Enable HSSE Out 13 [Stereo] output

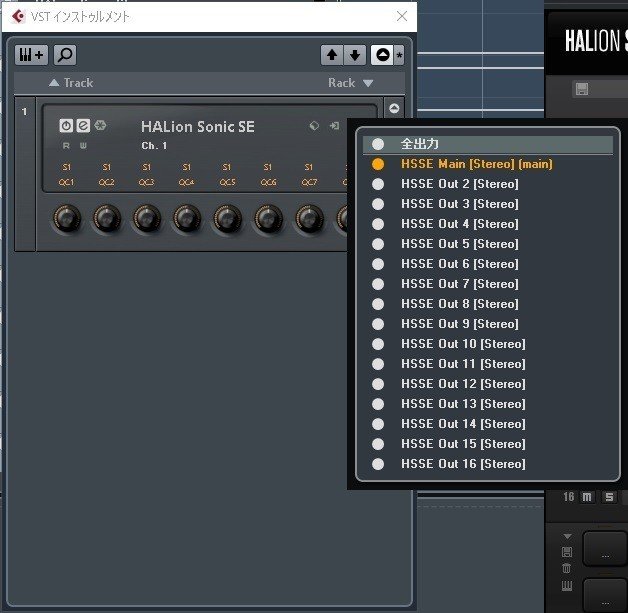(x=487, y=404)
